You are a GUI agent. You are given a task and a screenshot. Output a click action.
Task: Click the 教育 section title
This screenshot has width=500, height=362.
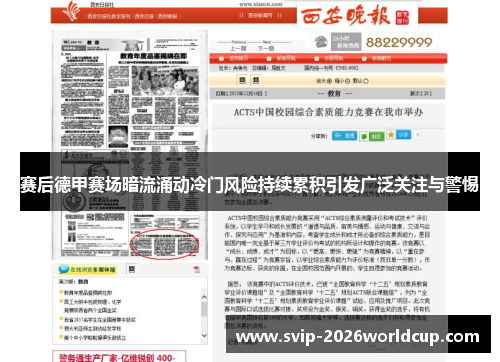[x=334, y=94]
